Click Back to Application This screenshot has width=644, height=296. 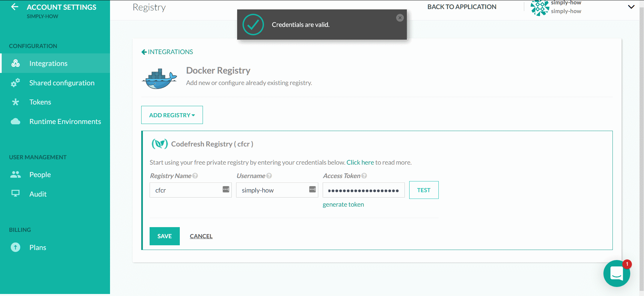[462, 7]
